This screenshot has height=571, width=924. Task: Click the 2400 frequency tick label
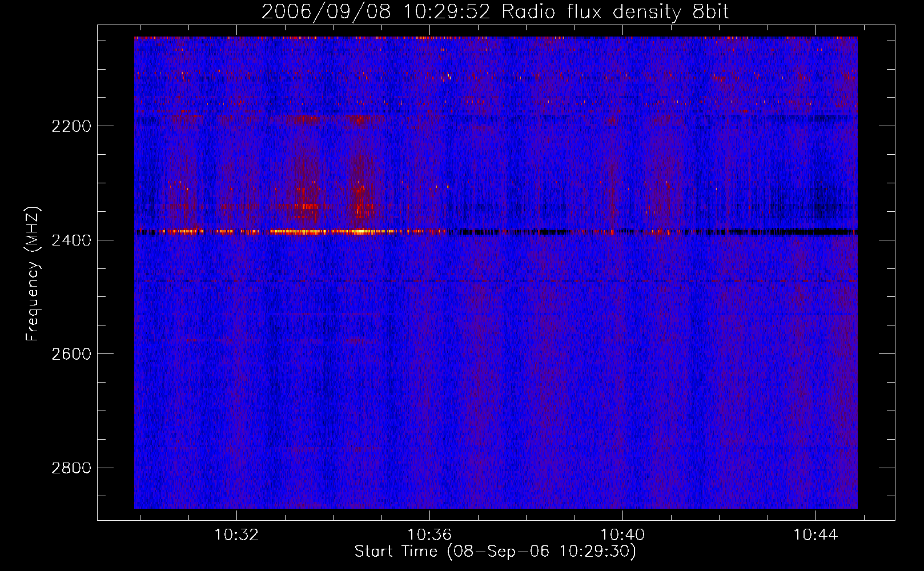pyautogui.click(x=71, y=240)
